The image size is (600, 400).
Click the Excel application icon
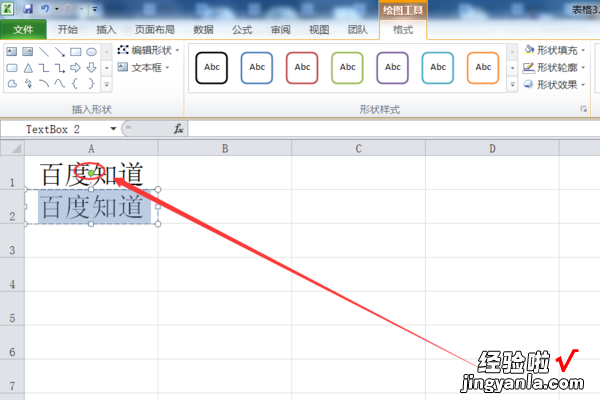point(7,8)
